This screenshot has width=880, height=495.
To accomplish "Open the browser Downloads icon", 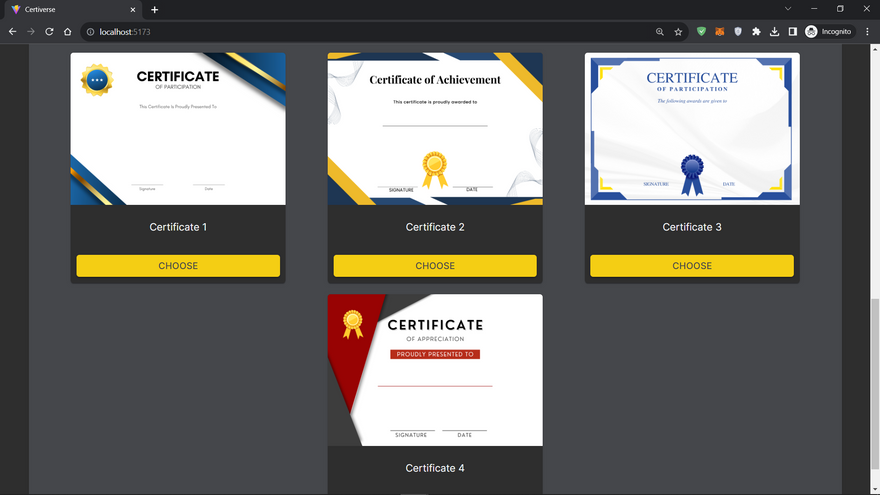I will coord(774,32).
